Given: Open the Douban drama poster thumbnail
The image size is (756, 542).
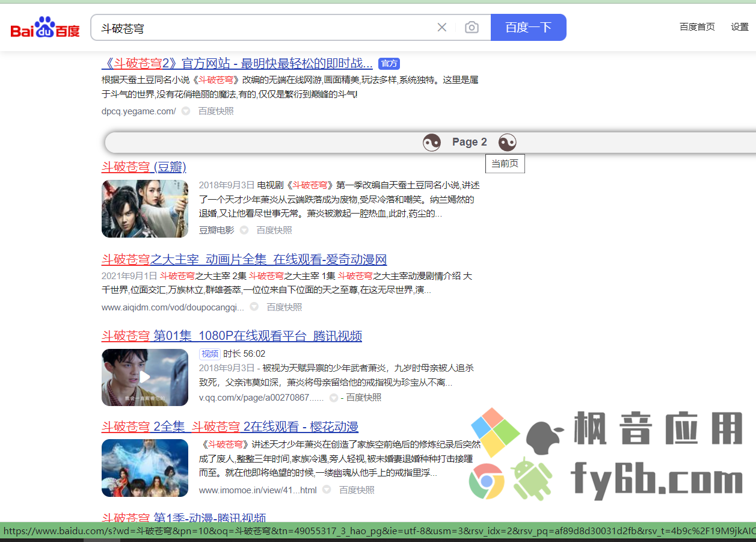Looking at the screenshot, I should coord(145,209).
